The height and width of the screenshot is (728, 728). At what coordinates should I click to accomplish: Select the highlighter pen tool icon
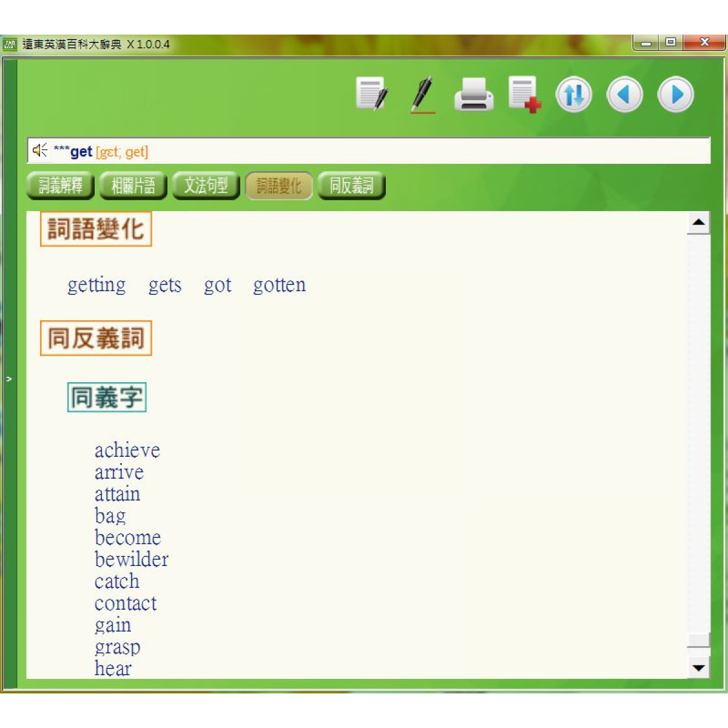pyautogui.click(x=423, y=94)
